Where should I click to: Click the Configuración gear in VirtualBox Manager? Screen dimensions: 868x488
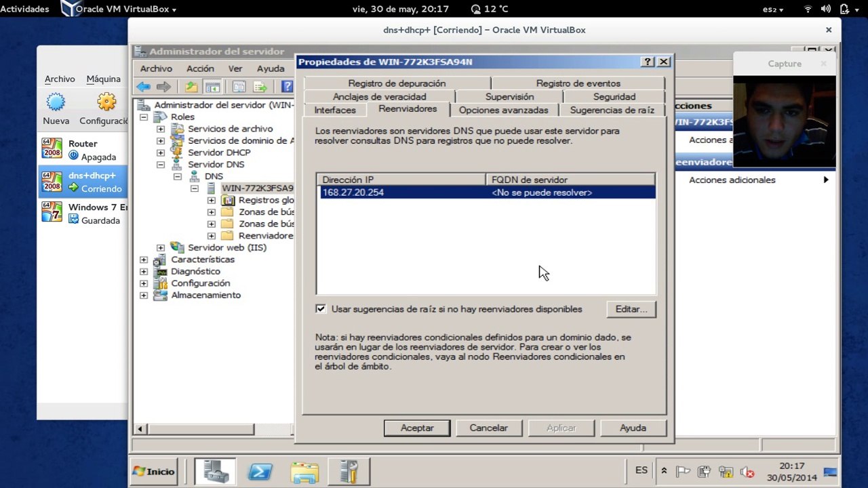[106, 102]
